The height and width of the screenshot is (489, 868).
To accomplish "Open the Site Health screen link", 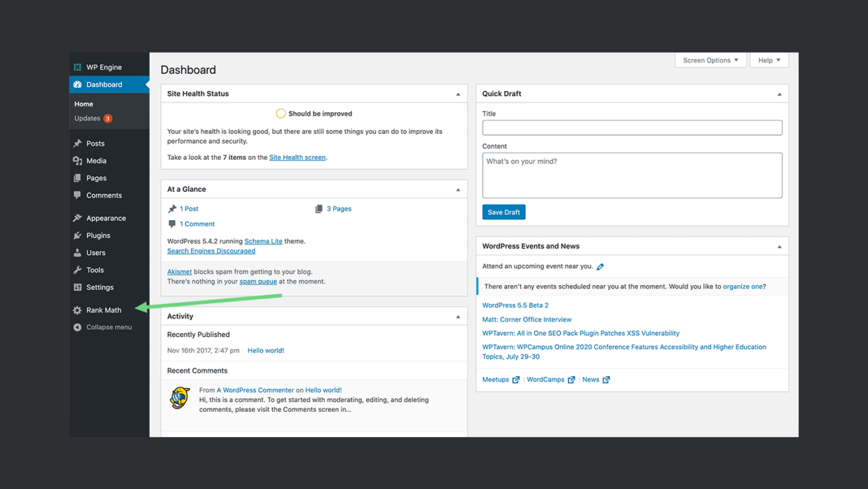I will pyautogui.click(x=297, y=157).
